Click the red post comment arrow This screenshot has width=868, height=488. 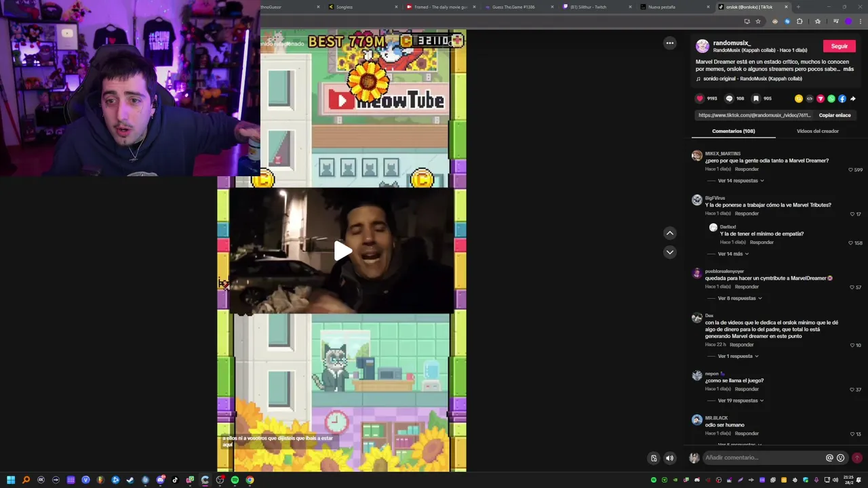[x=857, y=457]
